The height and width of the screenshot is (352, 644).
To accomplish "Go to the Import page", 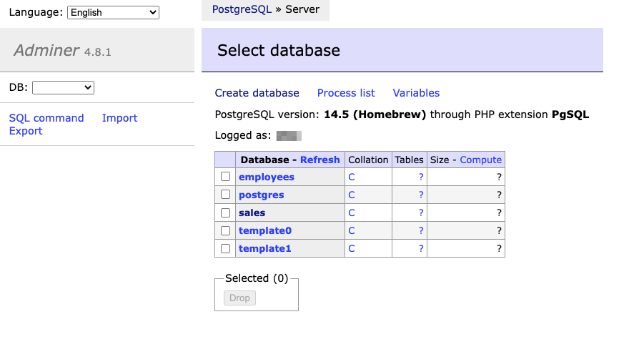I will click(119, 118).
